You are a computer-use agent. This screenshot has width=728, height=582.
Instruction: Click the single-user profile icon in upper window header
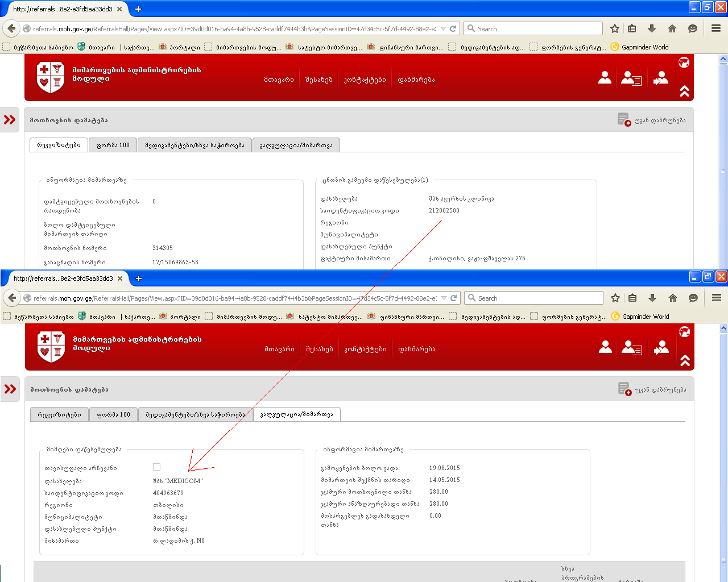[x=605, y=78]
